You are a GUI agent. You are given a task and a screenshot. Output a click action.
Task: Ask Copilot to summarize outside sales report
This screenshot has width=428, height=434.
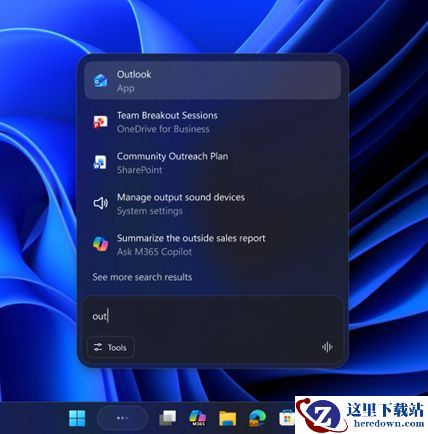coord(213,245)
